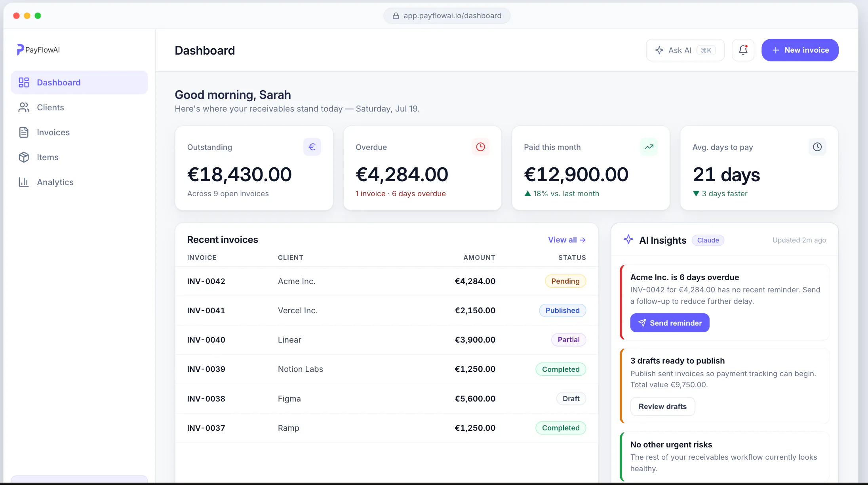
Task: Click the '3 drafts ready to publish' insight title
Action: (678, 361)
